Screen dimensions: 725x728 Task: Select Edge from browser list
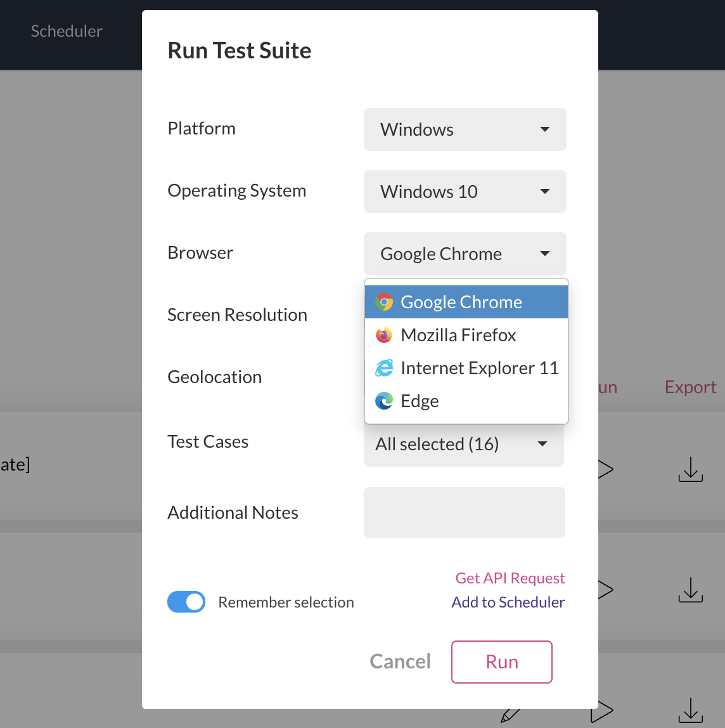[x=466, y=401]
